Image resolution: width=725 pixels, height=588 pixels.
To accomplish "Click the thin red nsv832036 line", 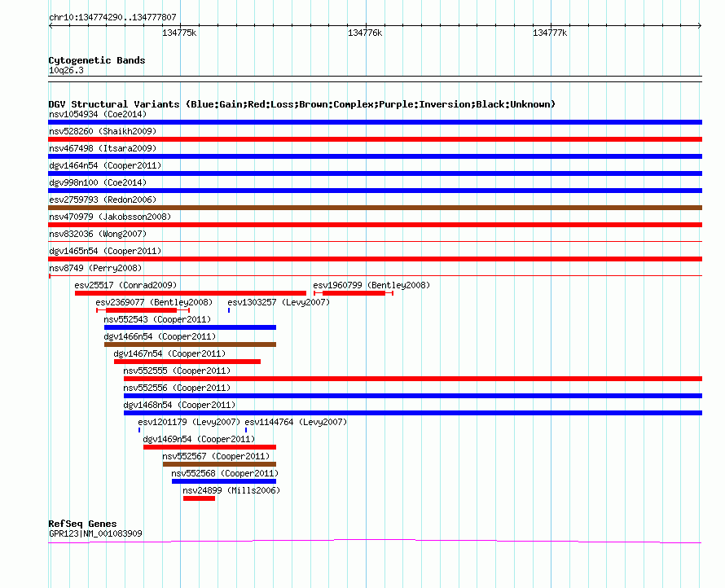I will pos(375,241).
